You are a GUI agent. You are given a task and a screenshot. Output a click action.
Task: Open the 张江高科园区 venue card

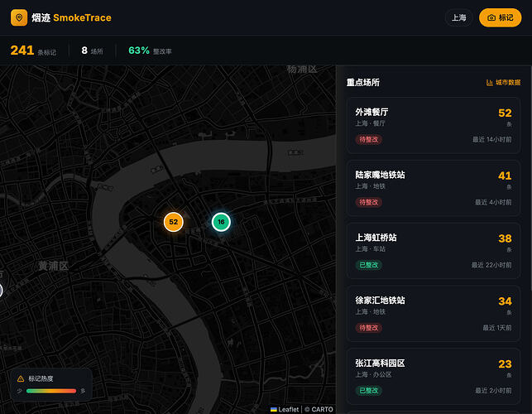tap(434, 377)
